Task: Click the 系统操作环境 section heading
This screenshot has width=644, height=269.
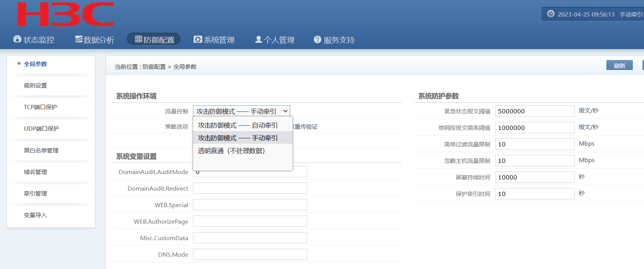Action: pyautogui.click(x=136, y=96)
